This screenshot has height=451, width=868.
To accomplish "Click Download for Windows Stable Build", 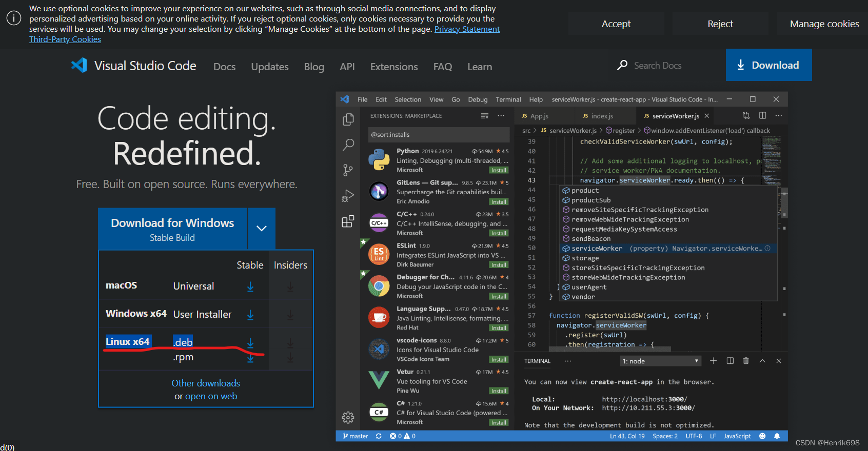I will [172, 229].
